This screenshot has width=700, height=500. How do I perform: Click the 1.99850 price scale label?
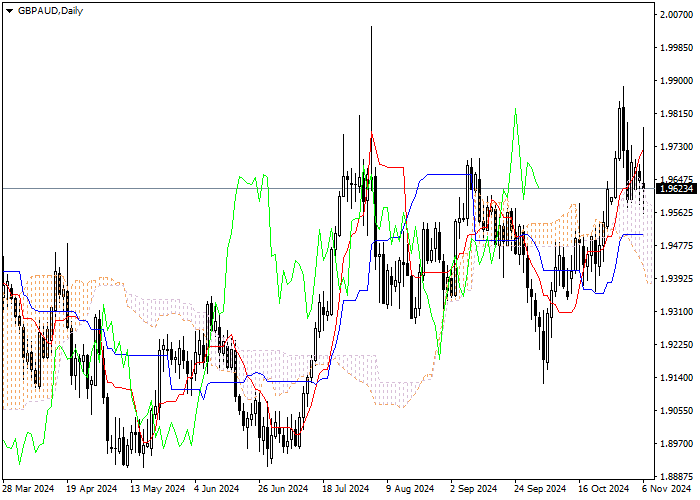click(x=677, y=48)
